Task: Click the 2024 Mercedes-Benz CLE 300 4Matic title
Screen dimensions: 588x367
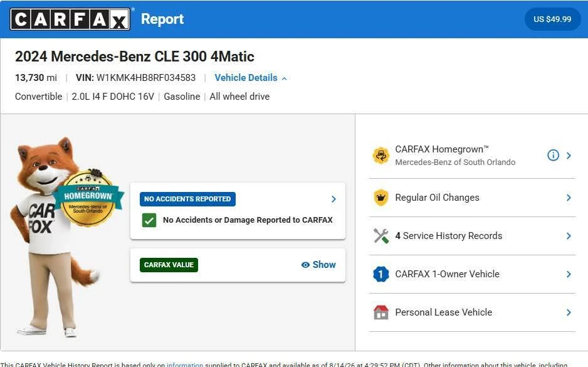Action: click(x=135, y=56)
